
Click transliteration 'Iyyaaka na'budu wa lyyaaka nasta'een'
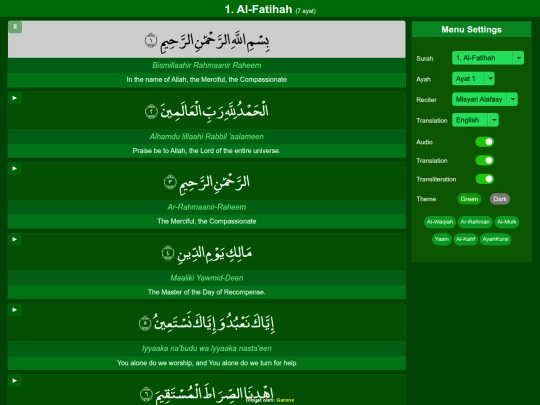207,349
